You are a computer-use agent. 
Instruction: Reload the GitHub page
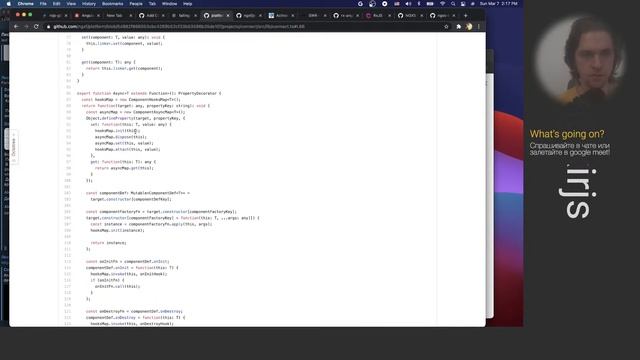click(36, 27)
